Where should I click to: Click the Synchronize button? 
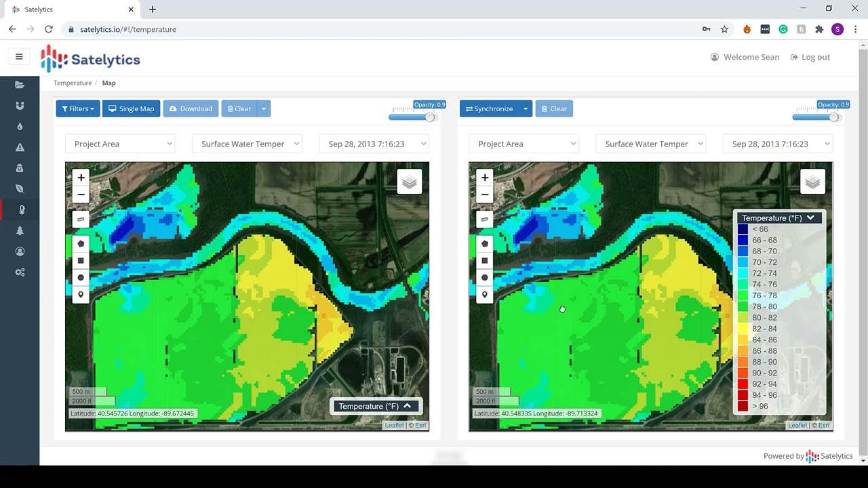489,108
